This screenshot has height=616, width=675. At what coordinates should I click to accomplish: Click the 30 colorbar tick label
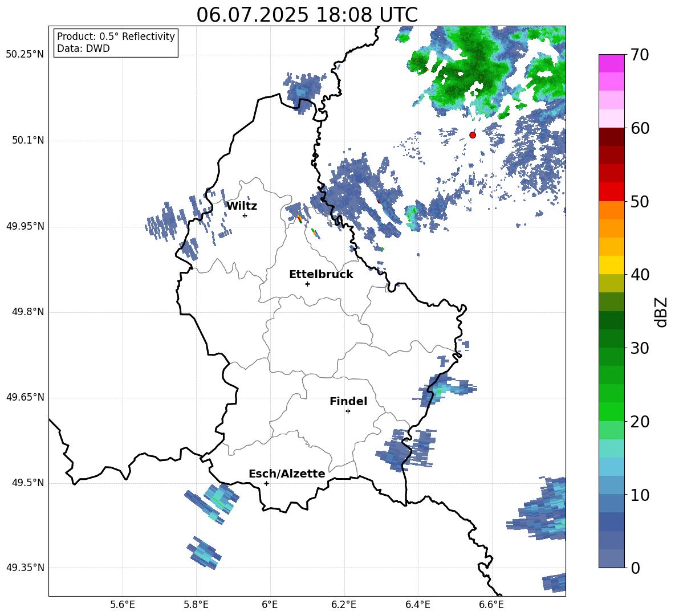tap(640, 348)
